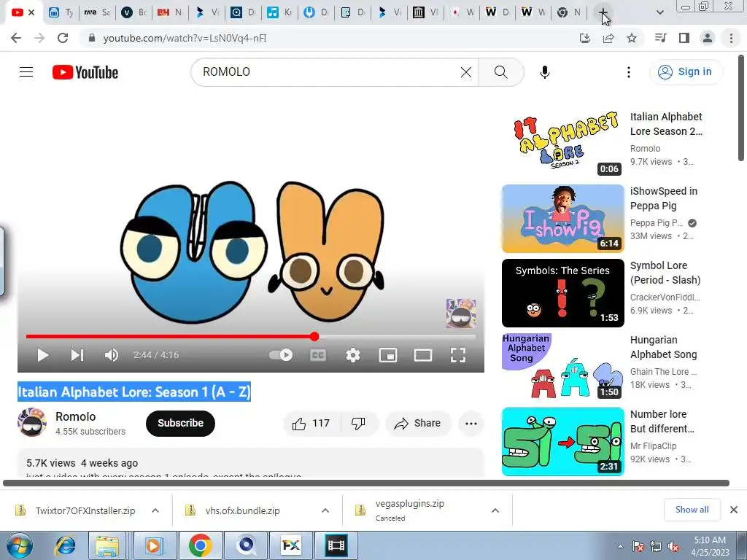
Task: Expand options for vegasplugins.zip download
Action: 495,510
